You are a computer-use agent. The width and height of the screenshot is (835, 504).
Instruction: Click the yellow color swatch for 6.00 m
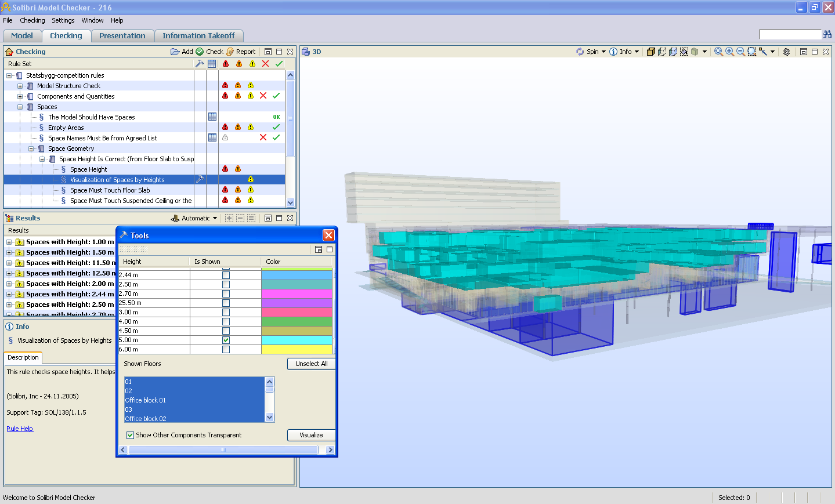coord(297,349)
